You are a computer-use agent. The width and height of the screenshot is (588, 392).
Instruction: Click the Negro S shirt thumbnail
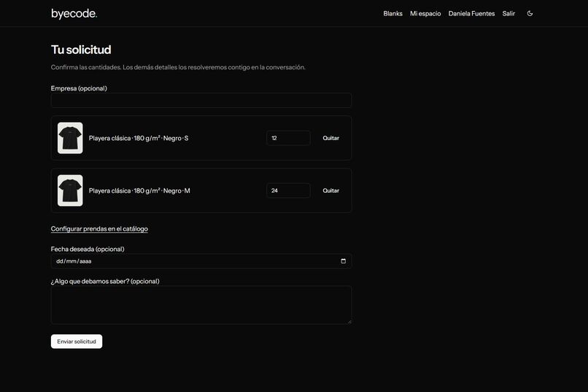tap(70, 138)
